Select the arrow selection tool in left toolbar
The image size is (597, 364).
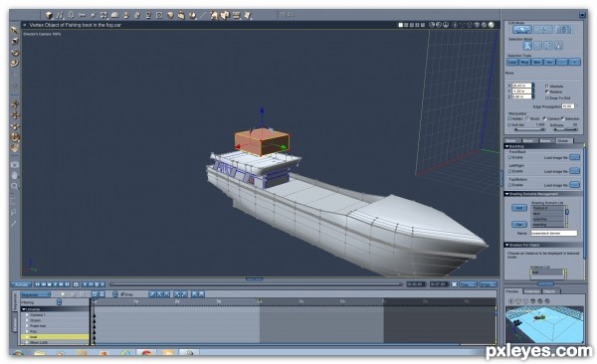[15, 30]
